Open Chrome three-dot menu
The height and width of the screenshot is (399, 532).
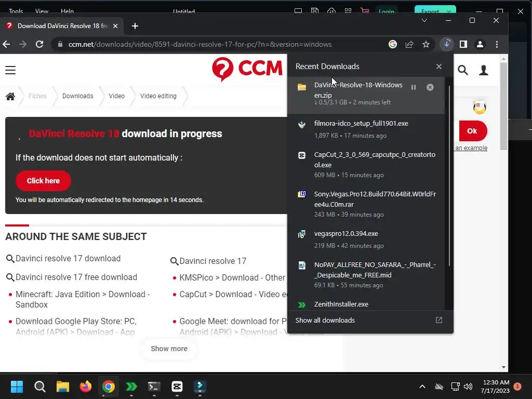click(x=497, y=44)
